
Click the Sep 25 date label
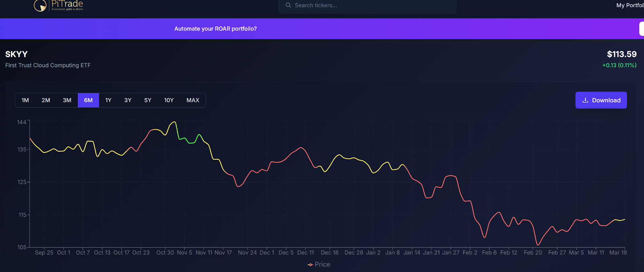[x=44, y=253]
